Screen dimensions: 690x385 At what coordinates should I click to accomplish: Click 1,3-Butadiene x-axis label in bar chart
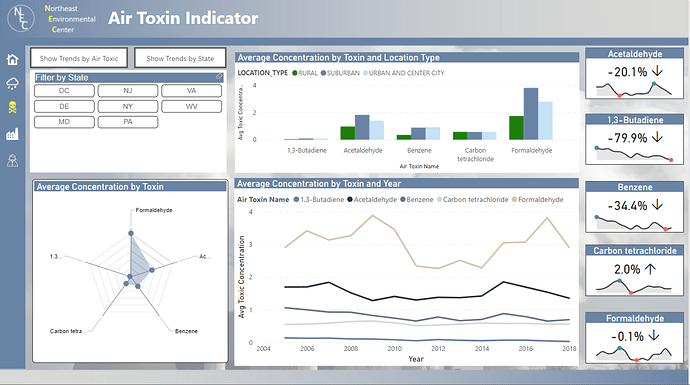(x=307, y=150)
